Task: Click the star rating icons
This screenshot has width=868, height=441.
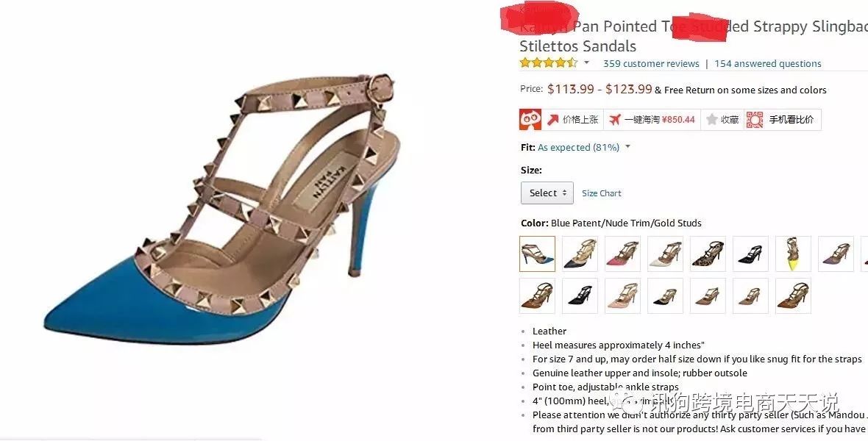Action: [548, 63]
